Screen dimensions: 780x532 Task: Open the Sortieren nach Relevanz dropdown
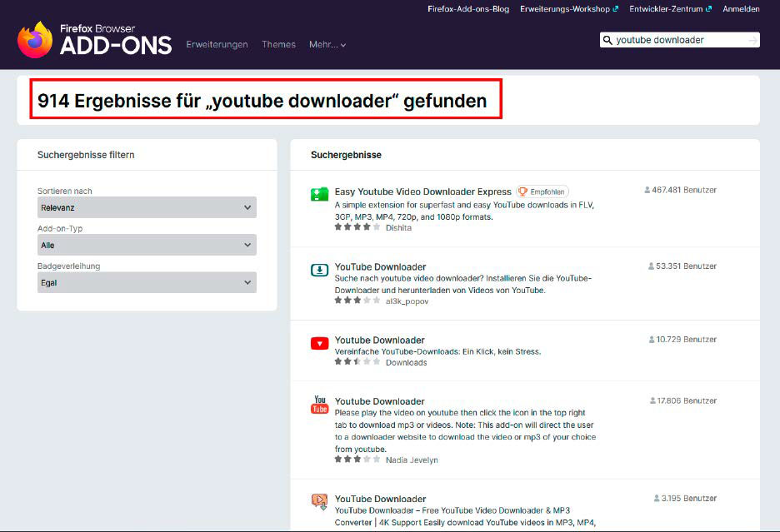(147, 207)
